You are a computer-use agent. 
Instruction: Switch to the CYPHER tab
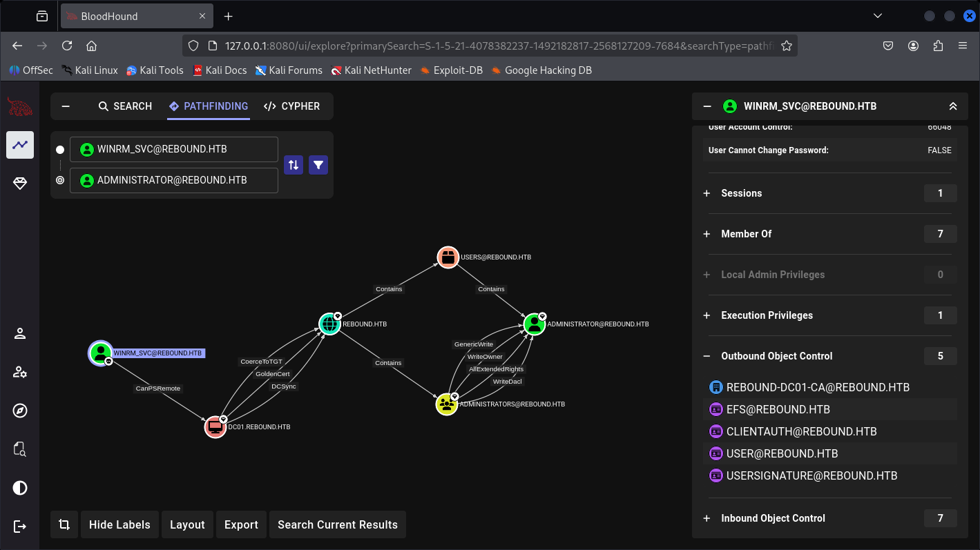click(x=291, y=106)
